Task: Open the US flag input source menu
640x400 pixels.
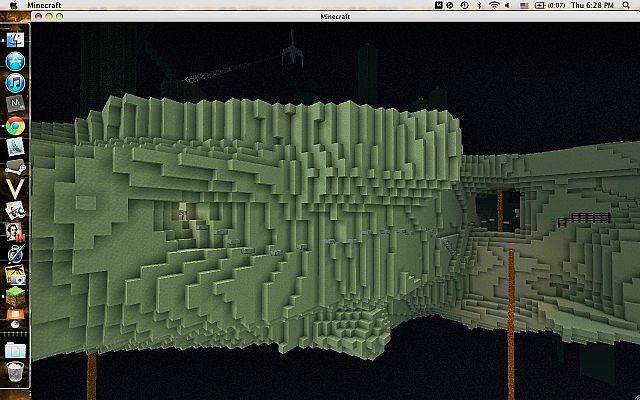Action: pos(525,6)
